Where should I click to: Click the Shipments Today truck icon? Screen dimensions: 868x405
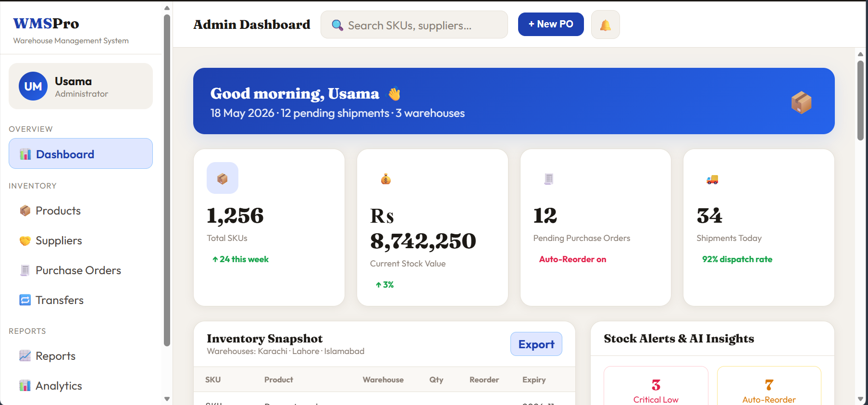(x=712, y=179)
